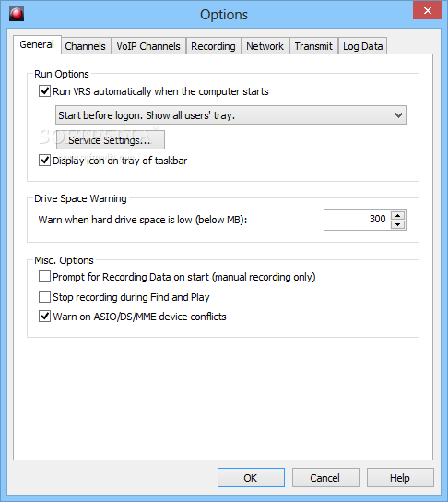Select the Transmit tab
Screen dimensions: 448x502
coord(313,46)
